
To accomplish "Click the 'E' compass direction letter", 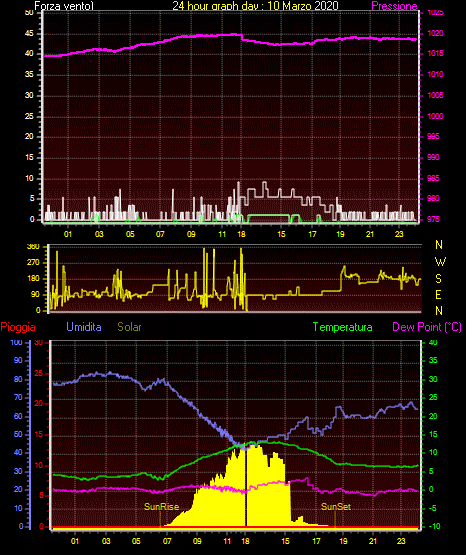I will 438,294.
